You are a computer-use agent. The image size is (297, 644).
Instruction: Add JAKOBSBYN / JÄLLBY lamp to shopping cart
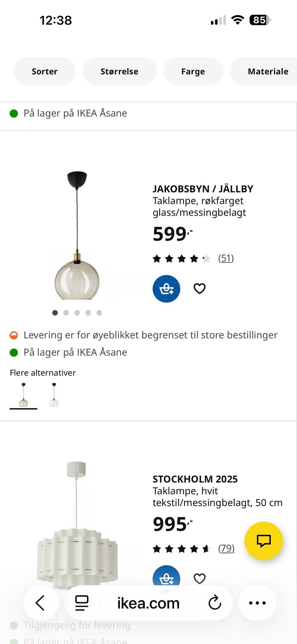[166, 289]
